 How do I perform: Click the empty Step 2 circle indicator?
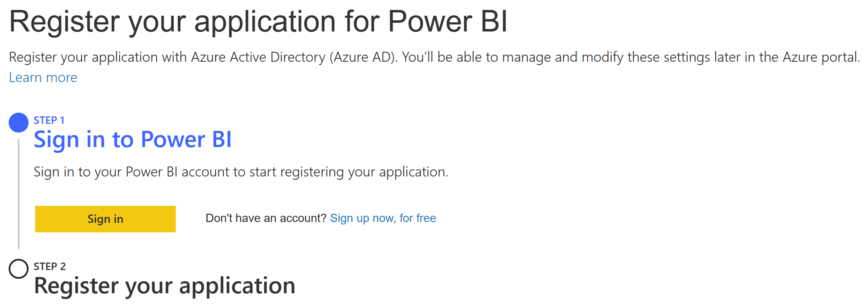coord(19,269)
